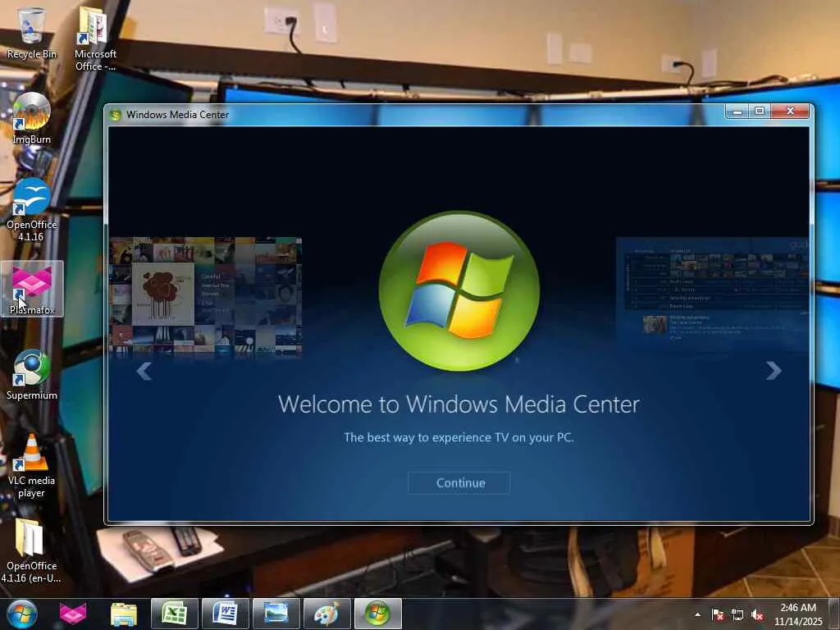Show hidden tray icons arrow
The image size is (840, 630).
pos(697,614)
